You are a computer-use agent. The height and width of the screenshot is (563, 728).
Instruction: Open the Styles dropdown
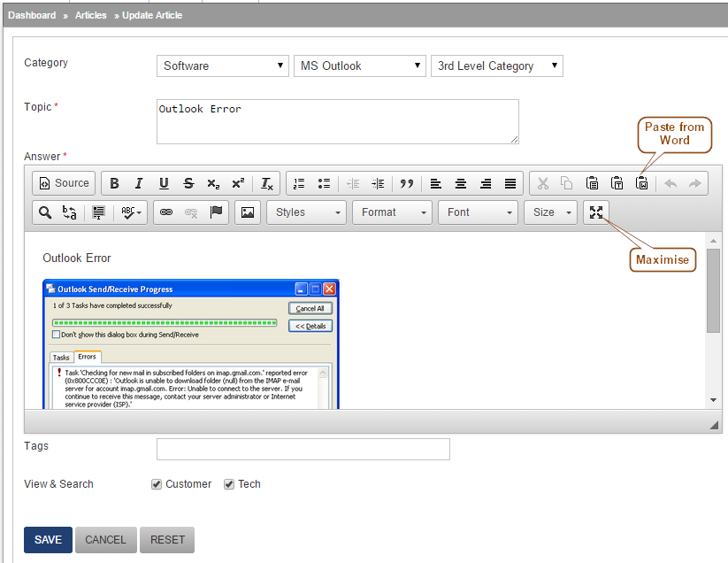coord(306,212)
